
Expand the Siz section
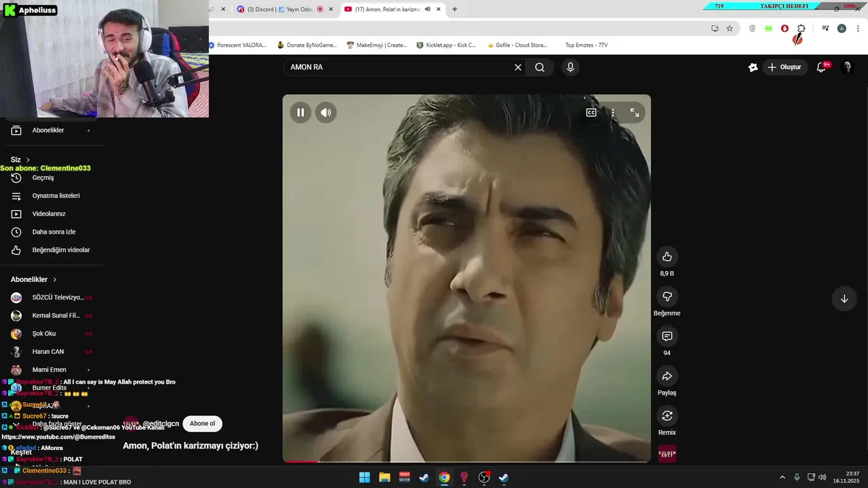[x=20, y=160]
